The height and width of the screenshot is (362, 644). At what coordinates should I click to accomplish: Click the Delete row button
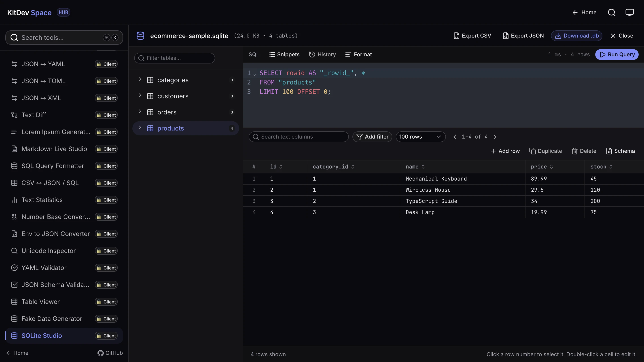click(584, 151)
